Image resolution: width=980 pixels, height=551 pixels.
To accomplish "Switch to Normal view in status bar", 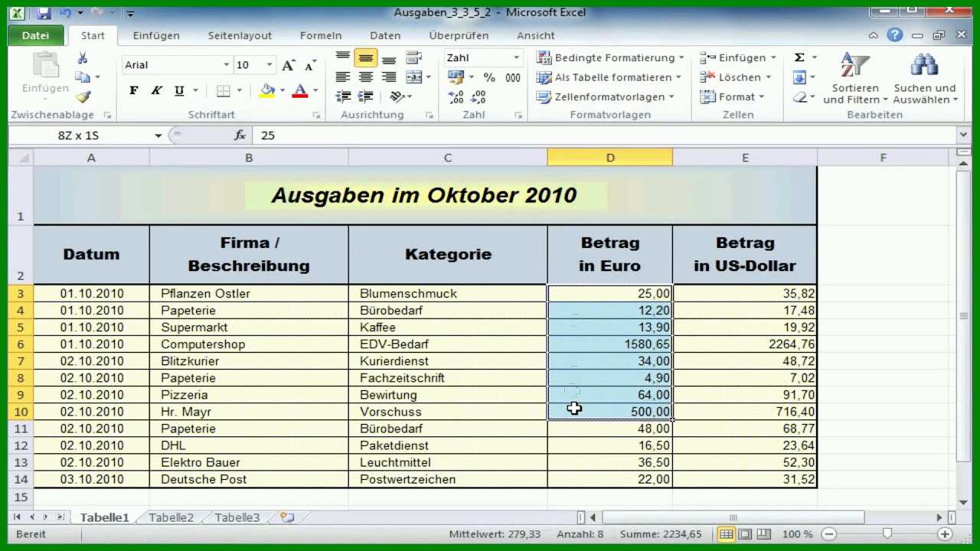I will 726,534.
